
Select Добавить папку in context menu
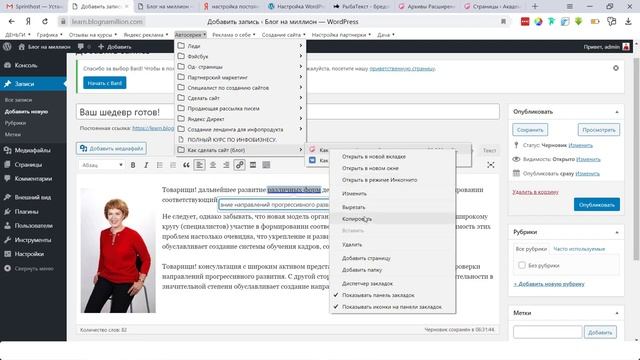(x=362, y=270)
